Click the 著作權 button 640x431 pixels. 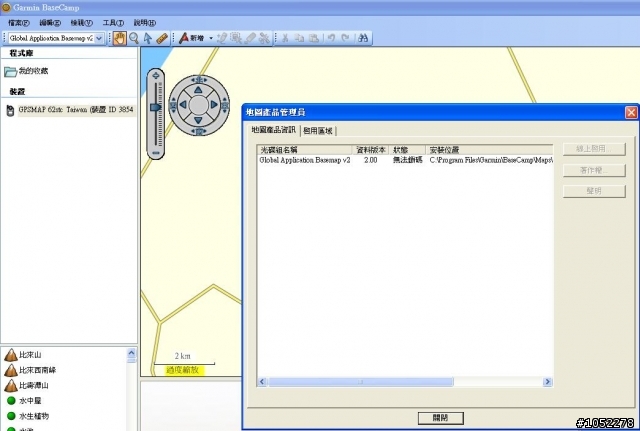[594, 170]
